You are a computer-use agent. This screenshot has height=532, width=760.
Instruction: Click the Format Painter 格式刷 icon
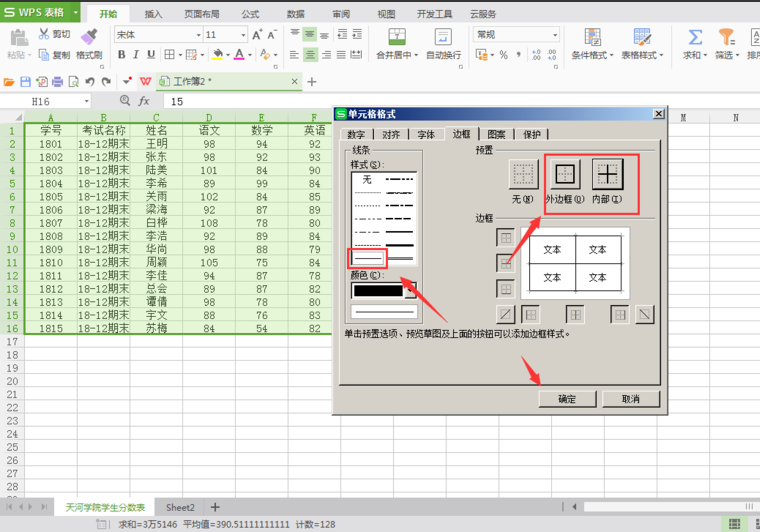pos(89,36)
